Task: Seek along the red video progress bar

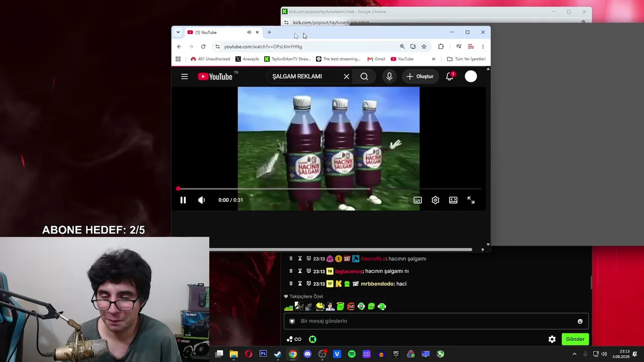Action: pyautogui.click(x=329, y=189)
